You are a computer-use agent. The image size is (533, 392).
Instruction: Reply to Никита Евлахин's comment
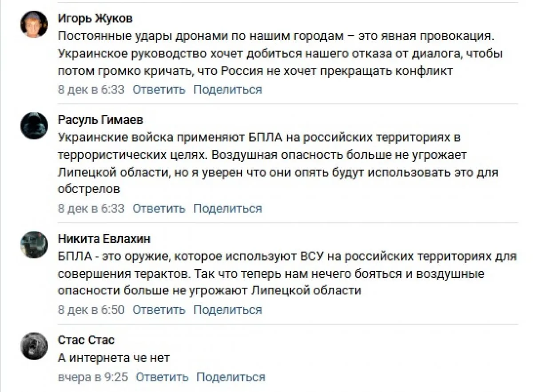[x=159, y=309]
